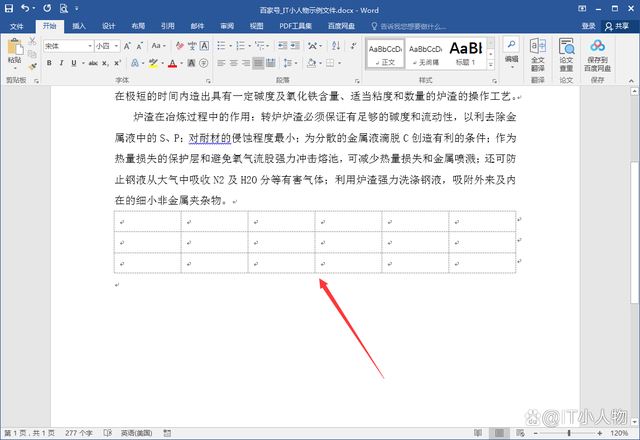Open the change case Aa dropdown
640x440 pixels.
coord(159,46)
